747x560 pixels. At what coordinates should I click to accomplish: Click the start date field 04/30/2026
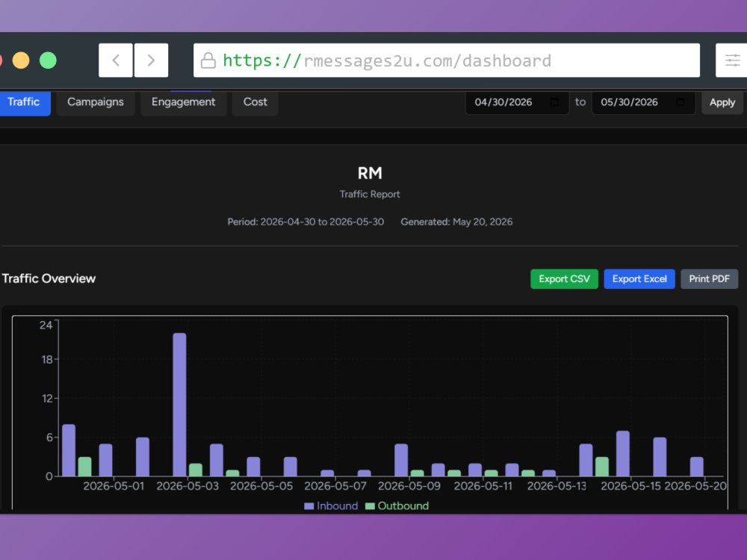coord(517,102)
